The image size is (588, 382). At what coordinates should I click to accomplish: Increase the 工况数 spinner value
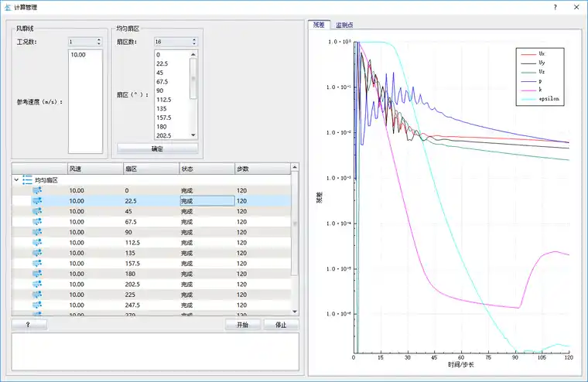[x=98, y=39]
